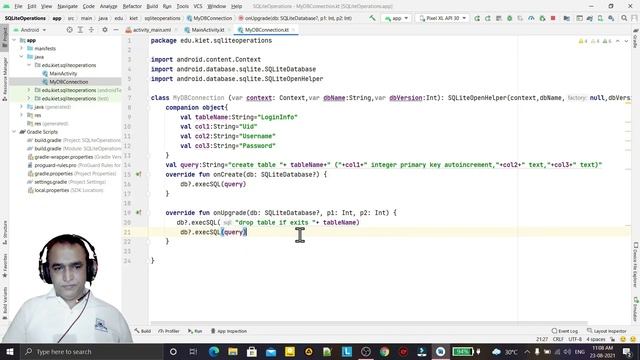Toggle the Device File Explorer side tab

[636, 265]
